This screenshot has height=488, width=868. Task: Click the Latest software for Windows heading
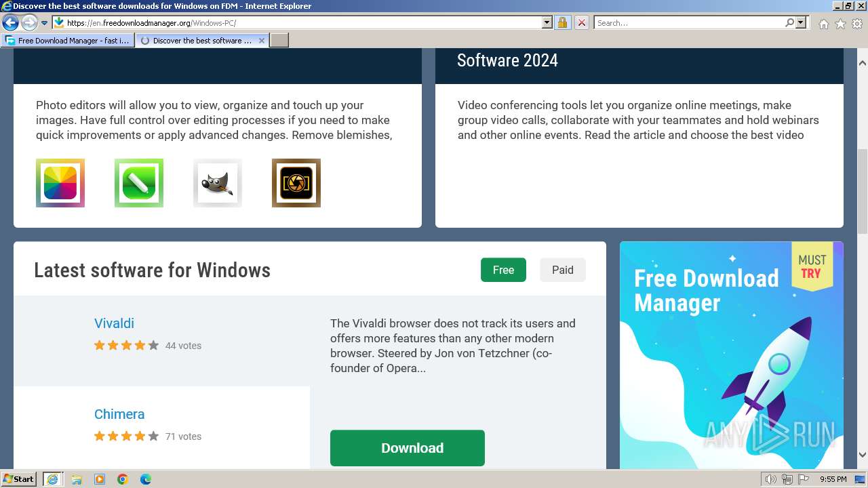[x=153, y=270]
